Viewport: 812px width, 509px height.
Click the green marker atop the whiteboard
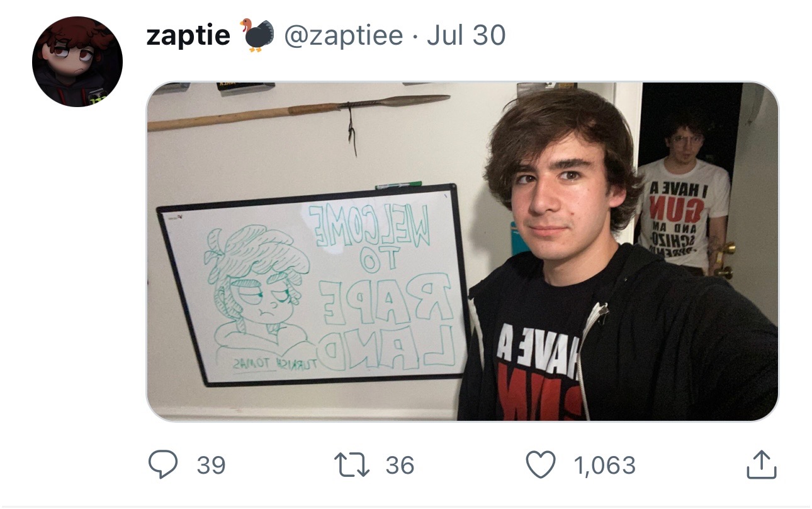(x=398, y=185)
